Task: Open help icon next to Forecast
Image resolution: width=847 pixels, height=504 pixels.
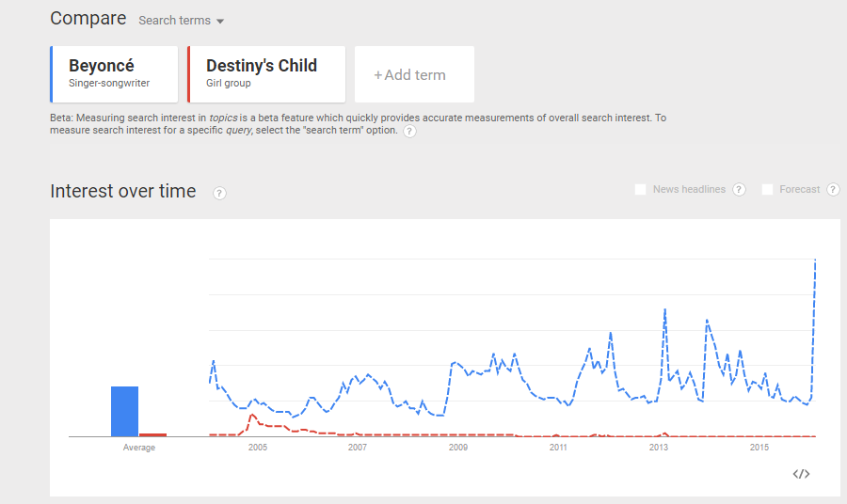Action: tap(833, 189)
